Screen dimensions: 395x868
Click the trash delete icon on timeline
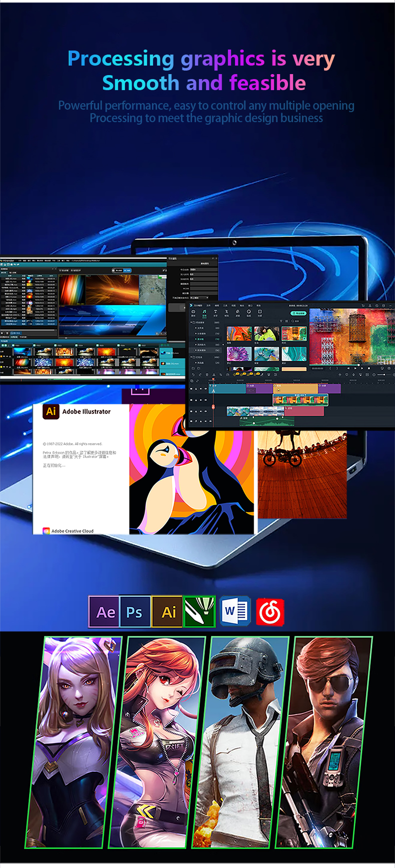pos(207,374)
